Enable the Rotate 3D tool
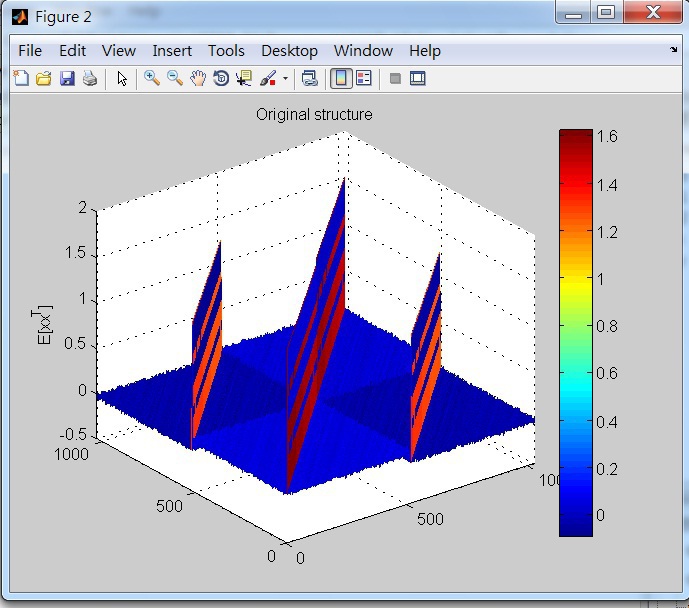This screenshot has height=608, width=689. (221, 78)
